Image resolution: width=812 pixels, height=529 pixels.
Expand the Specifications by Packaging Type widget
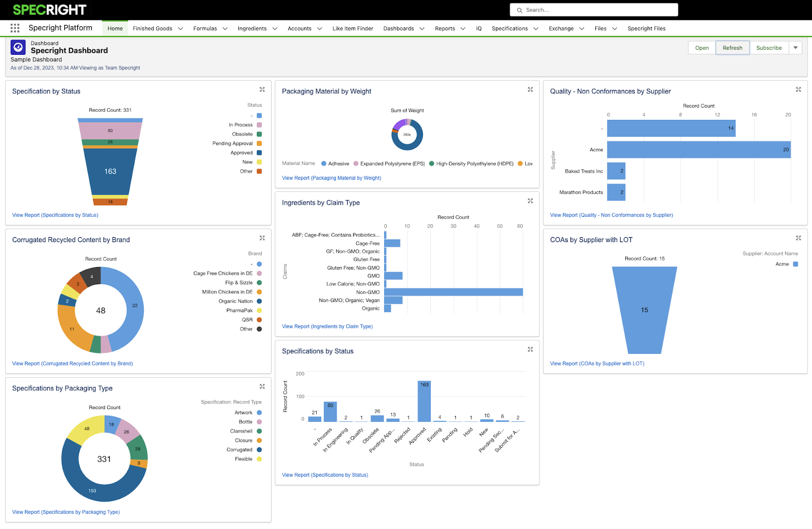[262, 386]
